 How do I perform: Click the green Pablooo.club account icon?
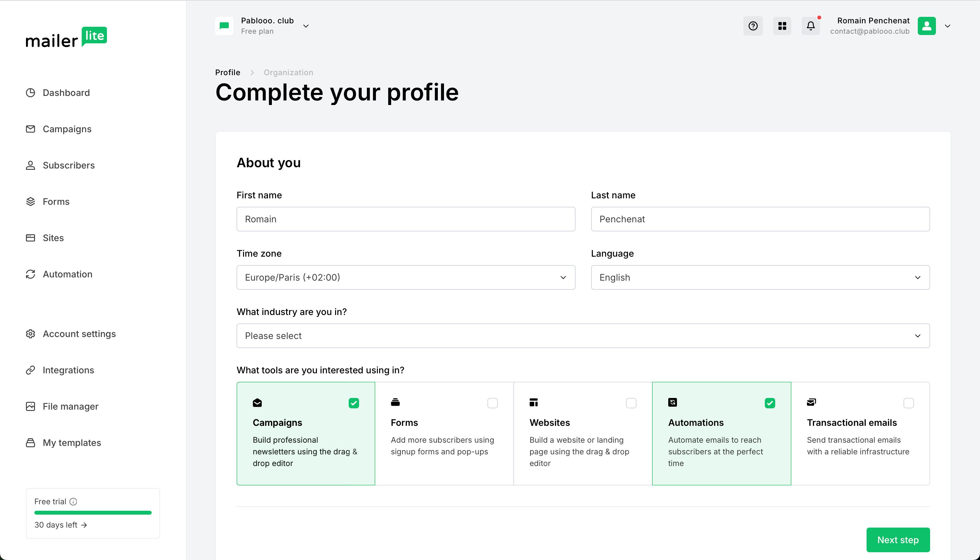[x=224, y=26]
